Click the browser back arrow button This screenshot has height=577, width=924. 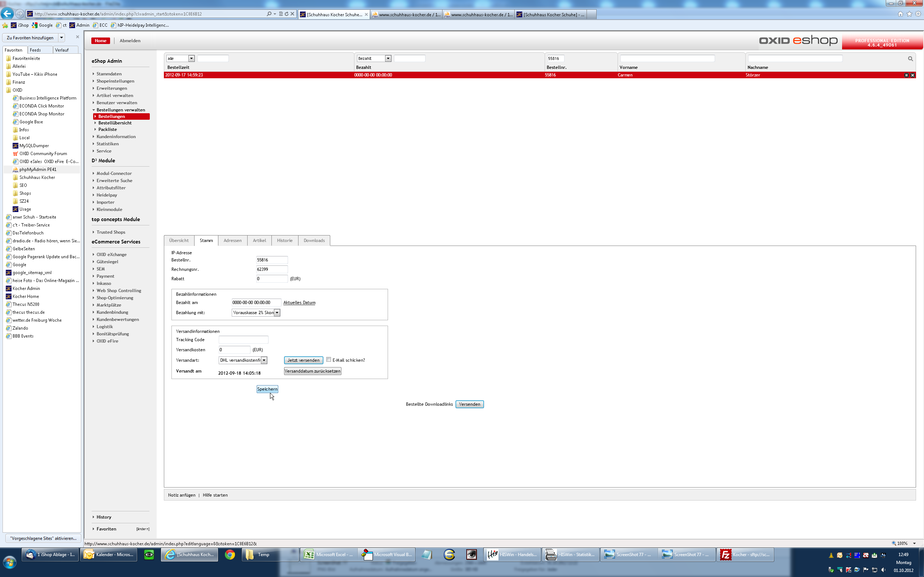pyautogui.click(x=7, y=14)
